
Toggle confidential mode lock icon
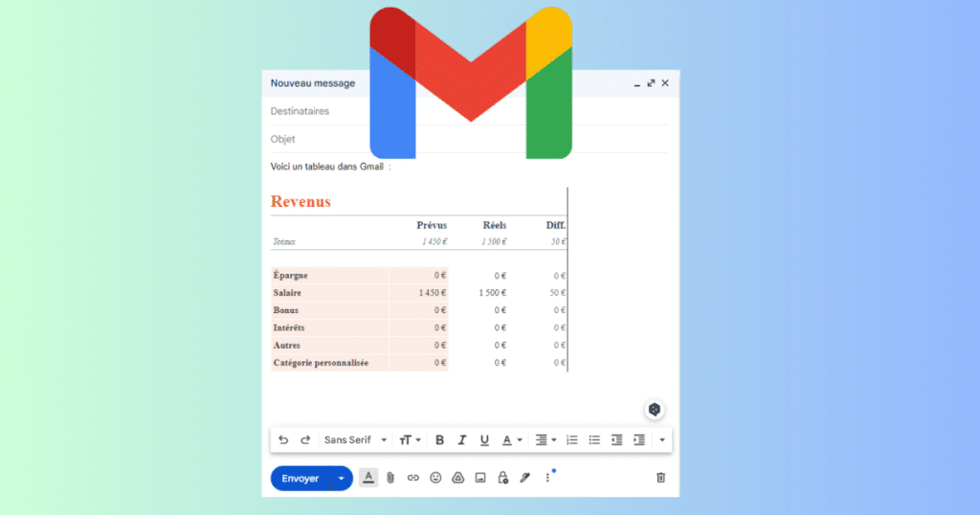point(502,478)
